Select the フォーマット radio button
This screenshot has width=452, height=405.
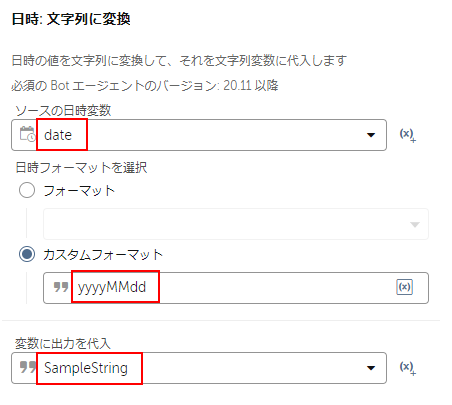27,190
